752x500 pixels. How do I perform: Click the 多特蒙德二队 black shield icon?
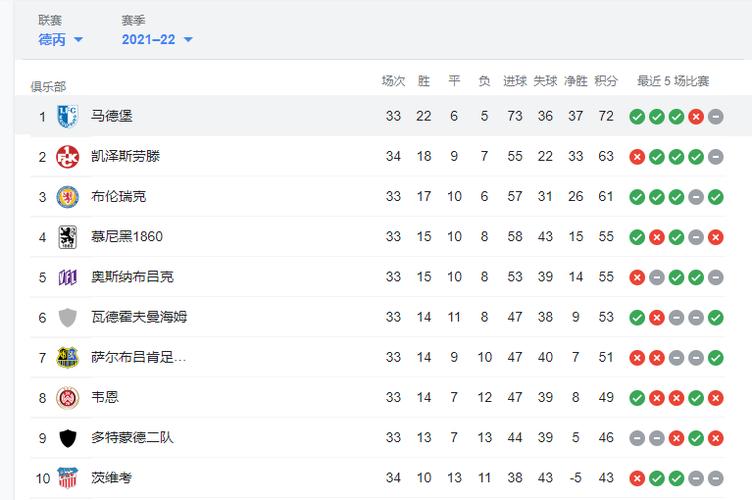click(67, 438)
